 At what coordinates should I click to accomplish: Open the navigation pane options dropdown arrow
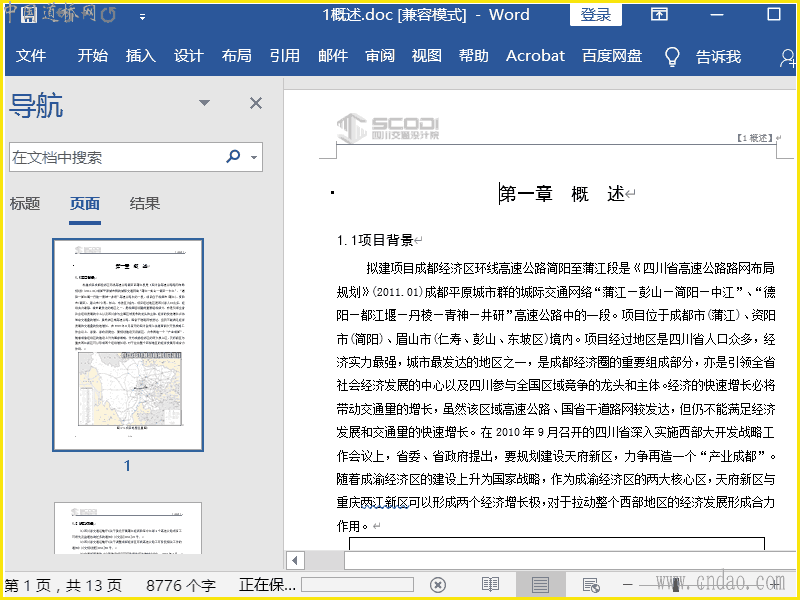[x=204, y=103]
